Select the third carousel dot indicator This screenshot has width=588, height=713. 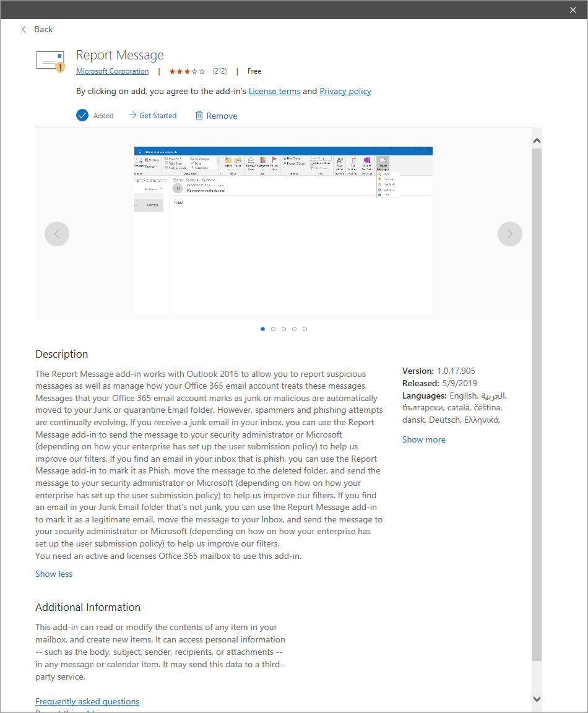[283, 329]
